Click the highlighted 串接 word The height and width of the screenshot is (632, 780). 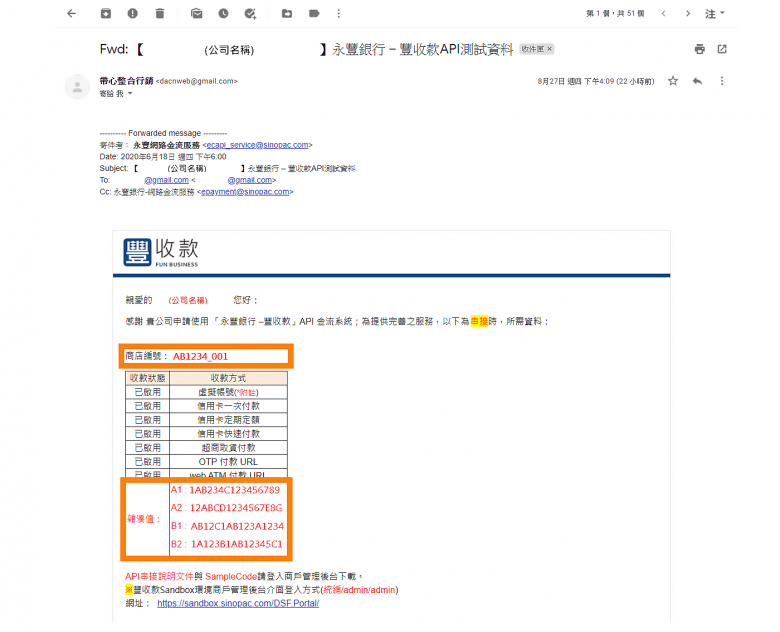point(480,321)
